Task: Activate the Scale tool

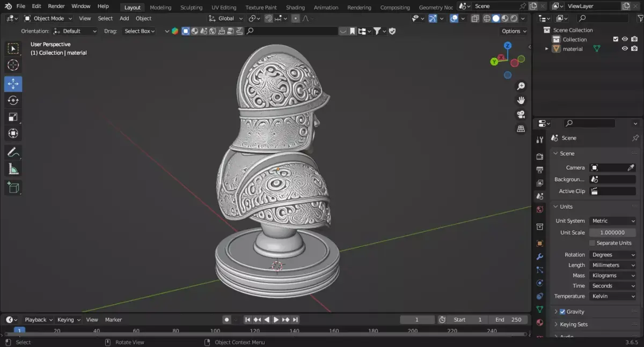Action: pyautogui.click(x=13, y=117)
